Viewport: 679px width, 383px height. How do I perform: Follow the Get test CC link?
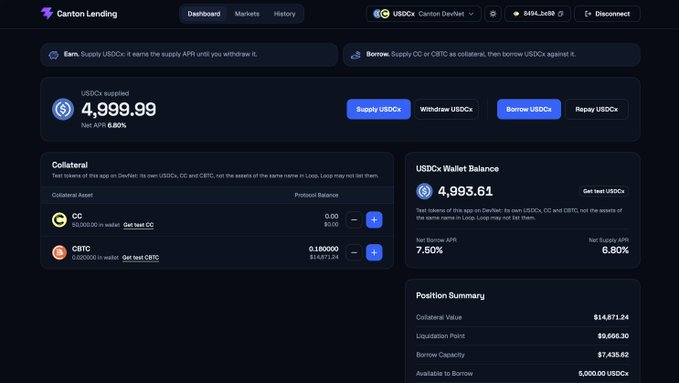[138, 225]
